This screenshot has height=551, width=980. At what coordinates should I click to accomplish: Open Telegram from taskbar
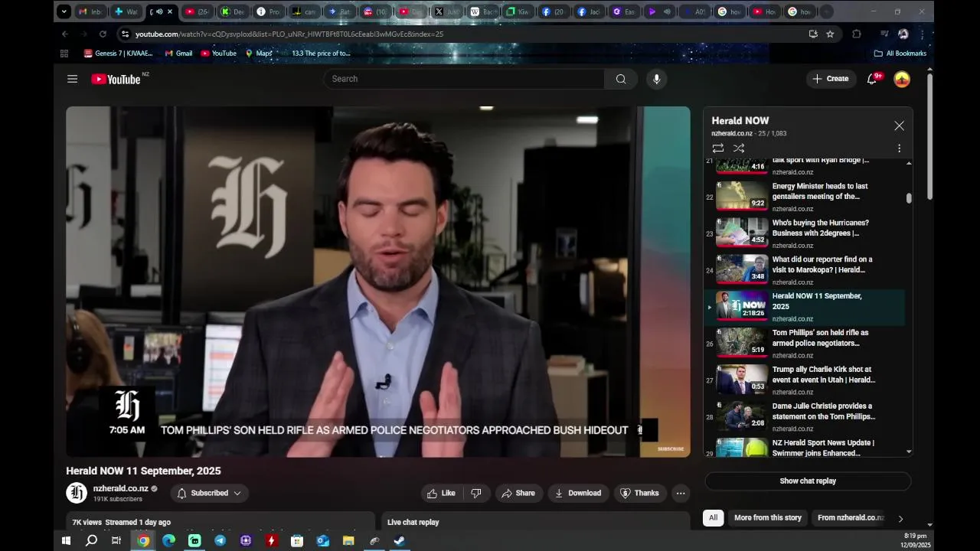tap(220, 540)
